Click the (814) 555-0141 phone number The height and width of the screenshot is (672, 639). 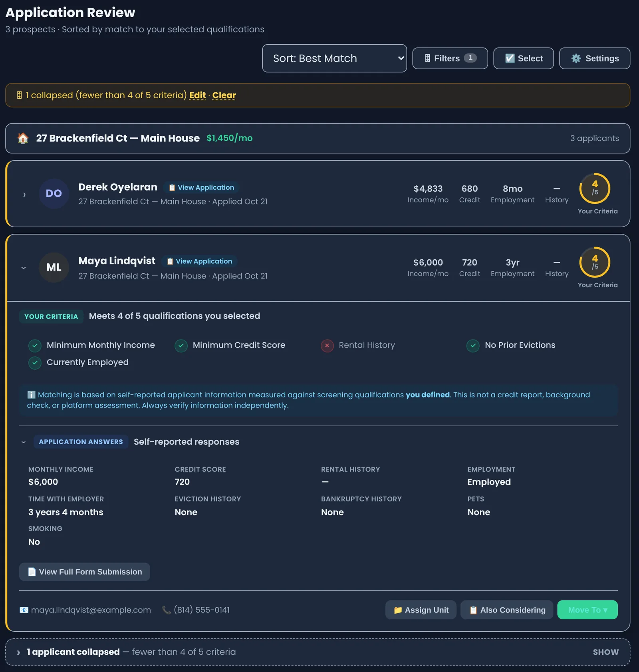pos(201,610)
